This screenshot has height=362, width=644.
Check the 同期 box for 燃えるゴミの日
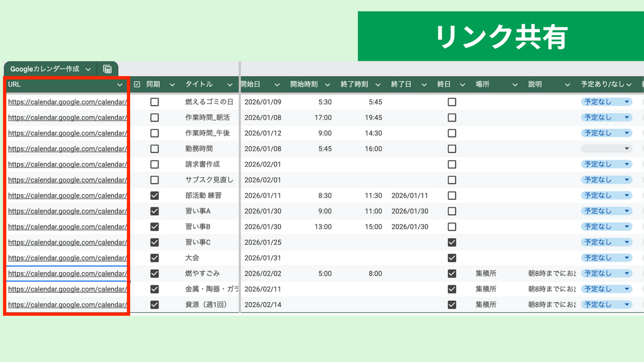(x=155, y=102)
